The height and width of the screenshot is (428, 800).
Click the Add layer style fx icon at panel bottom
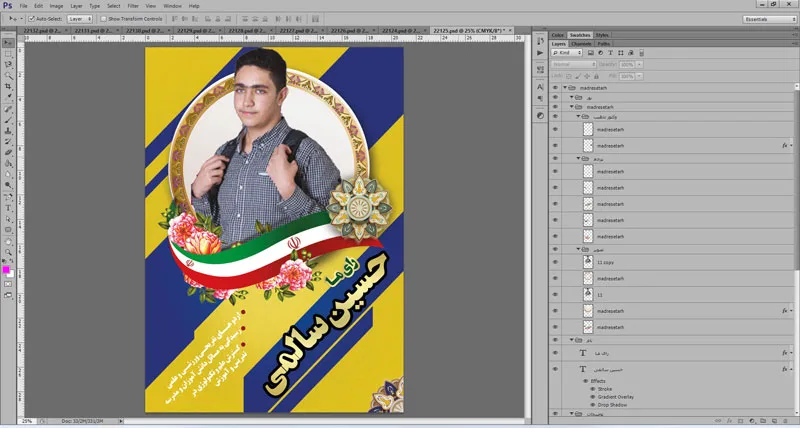(729, 421)
